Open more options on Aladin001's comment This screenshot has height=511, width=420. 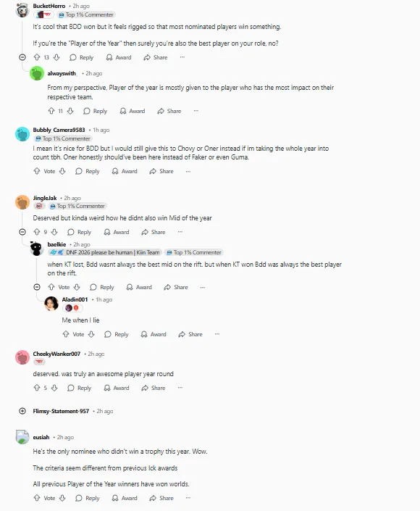(217, 334)
